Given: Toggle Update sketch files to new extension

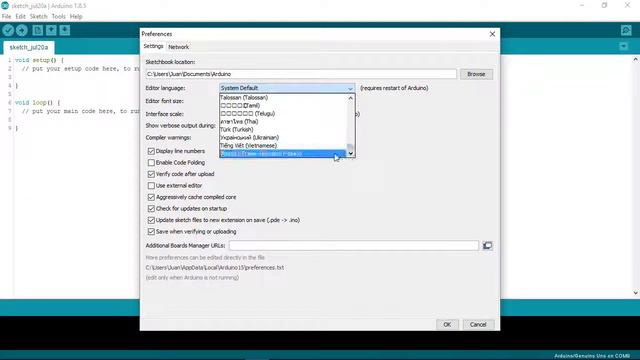Looking at the screenshot, I should pyautogui.click(x=151, y=220).
